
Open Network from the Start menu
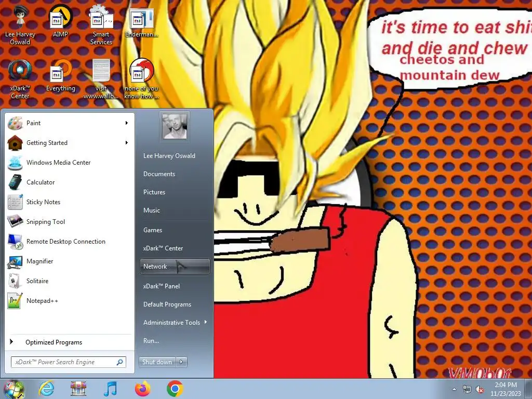175,267
